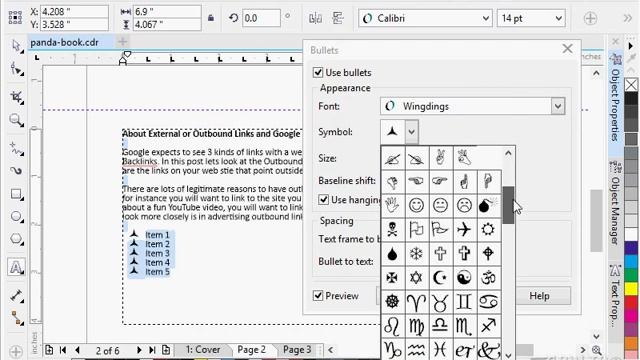Open the 14 pt font size dropdown
The image size is (640, 360).
click(x=559, y=18)
